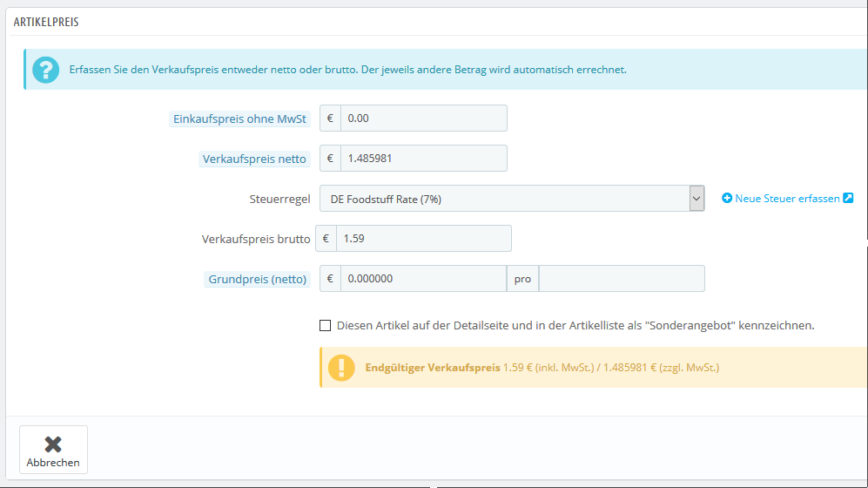Click the ARTIKELPREIS panel heading
The width and height of the screenshot is (868, 488).
(x=46, y=22)
